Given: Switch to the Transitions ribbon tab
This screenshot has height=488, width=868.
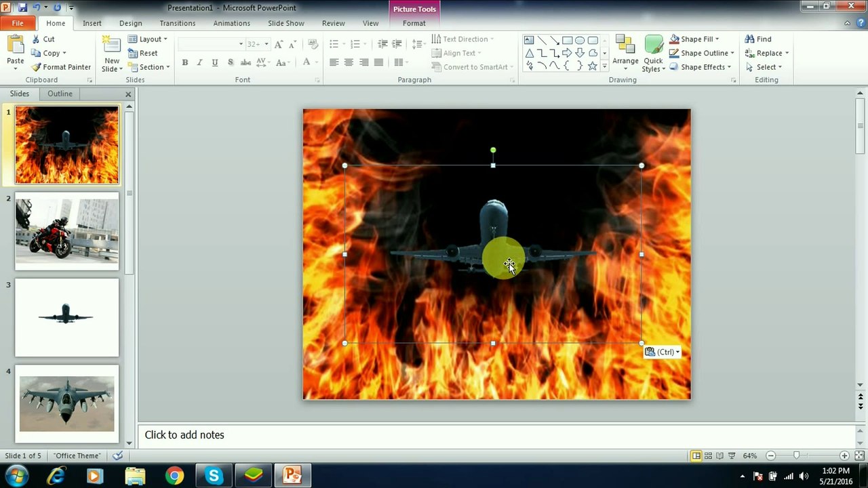Looking at the screenshot, I should (178, 23).
